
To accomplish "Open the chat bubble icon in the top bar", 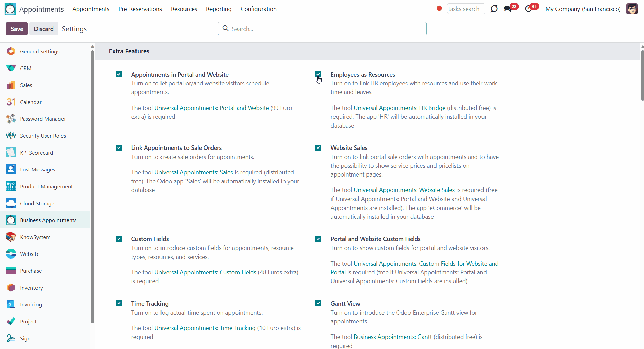I will tap(494, 9).
